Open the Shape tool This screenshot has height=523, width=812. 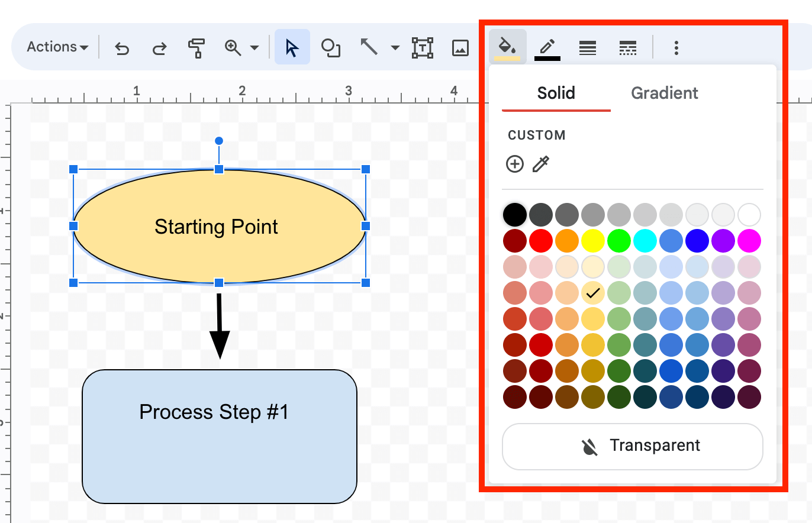click(x=330, y=47)
